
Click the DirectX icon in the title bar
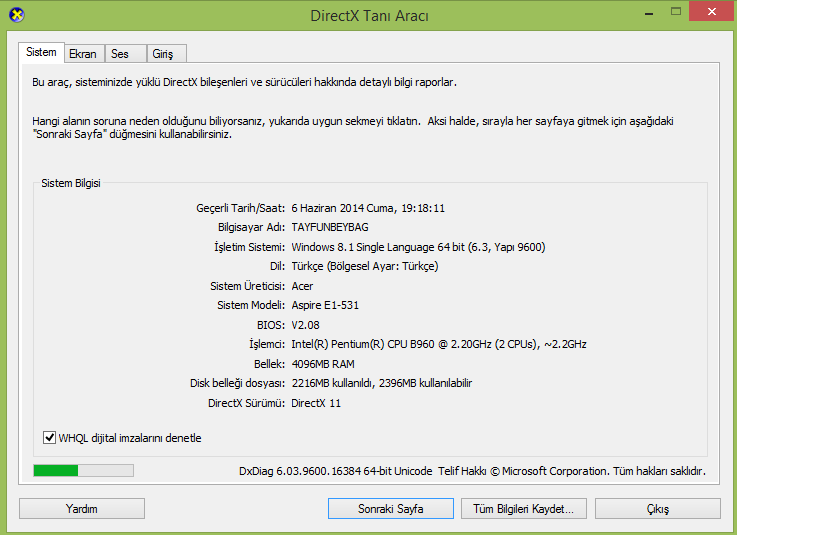[17, 15]
